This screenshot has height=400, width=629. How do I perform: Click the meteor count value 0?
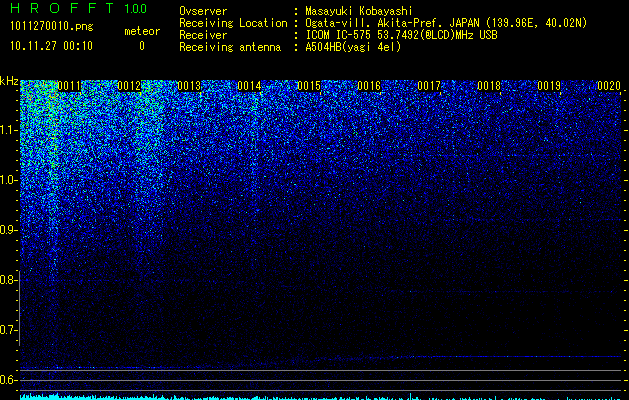point(142,46)
